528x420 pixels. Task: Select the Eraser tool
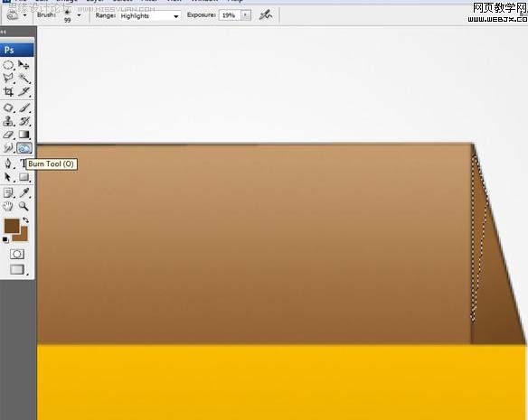click(8, 135)
